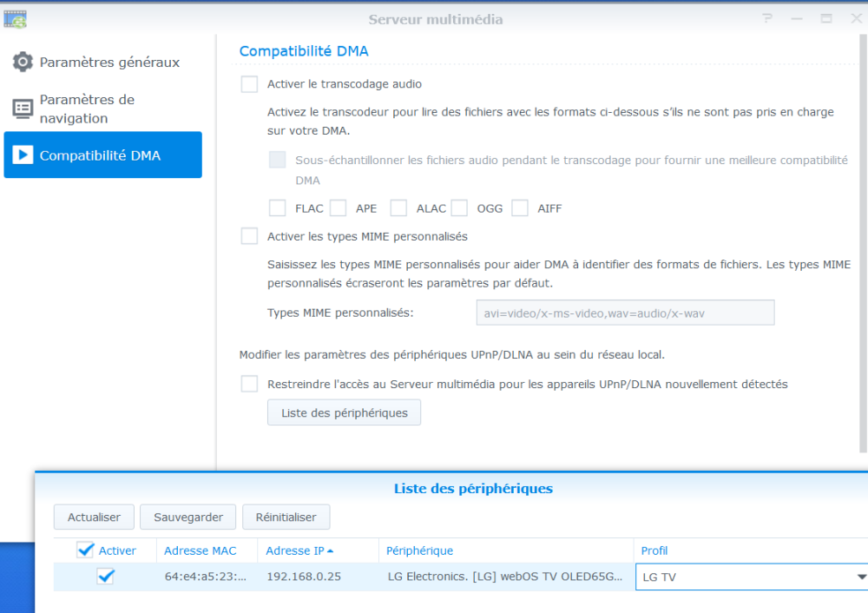Click the help question mark icon
The image size is (868, 613).
tap(767, 19)
